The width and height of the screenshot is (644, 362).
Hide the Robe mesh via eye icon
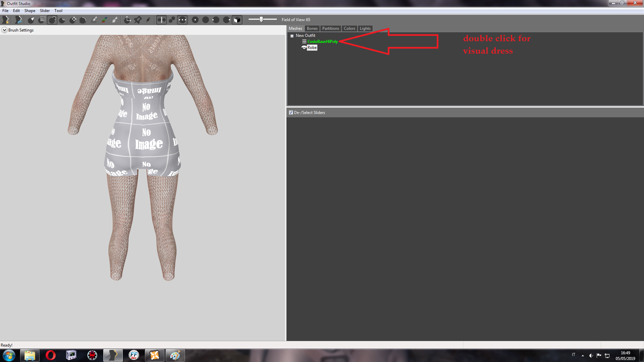[x=304, y=48]
